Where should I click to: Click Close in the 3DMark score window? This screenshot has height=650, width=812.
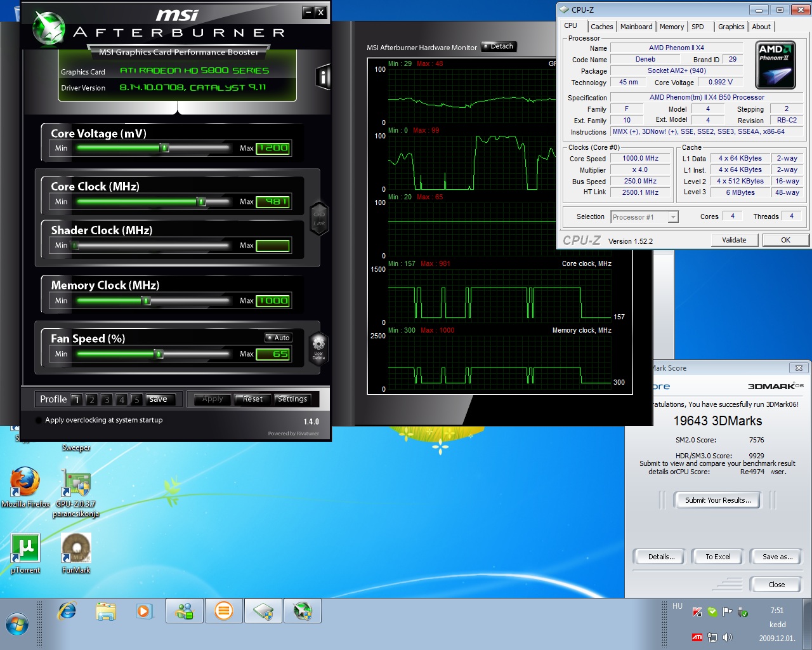point(776,585)
